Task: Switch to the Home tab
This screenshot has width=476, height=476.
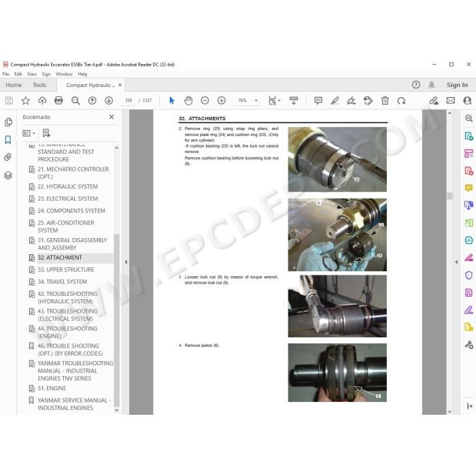Action: tap(14, 85)
